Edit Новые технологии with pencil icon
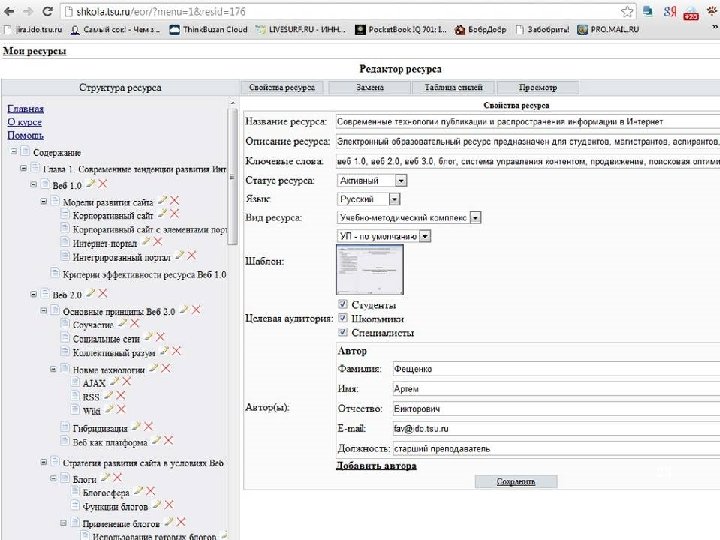The height and width of the screenshot is (540, 720). click(154, 368)
